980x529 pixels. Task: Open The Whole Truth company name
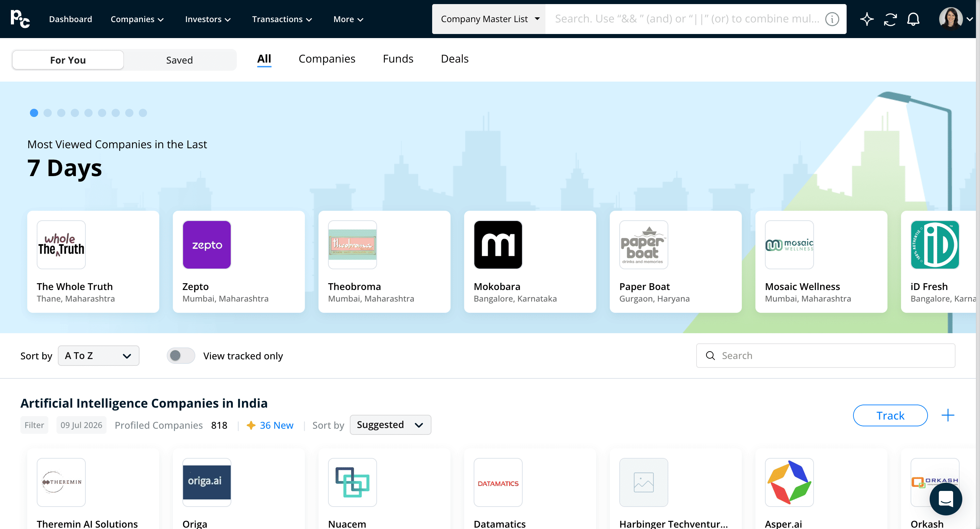pos(75,287)
